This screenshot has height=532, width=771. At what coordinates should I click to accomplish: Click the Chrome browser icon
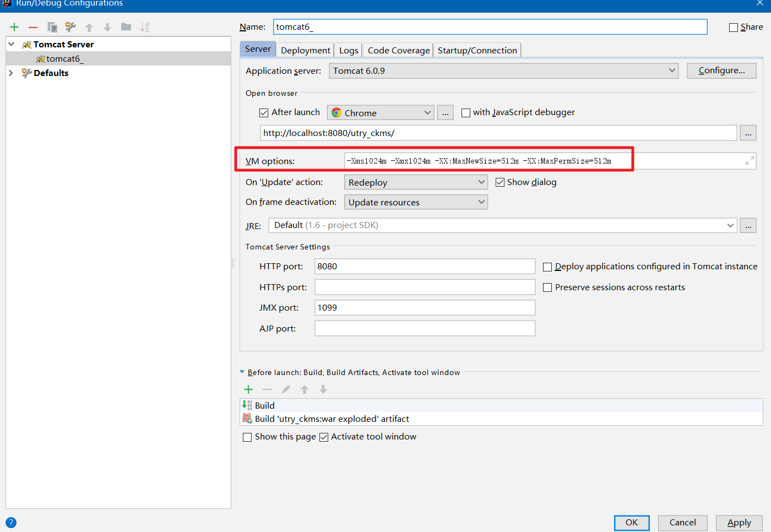pos(336,112)
